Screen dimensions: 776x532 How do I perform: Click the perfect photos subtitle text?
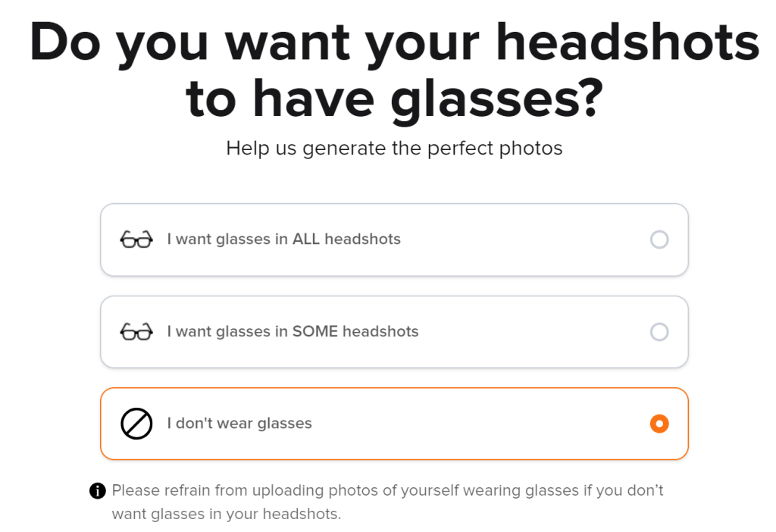click(394, 148)
